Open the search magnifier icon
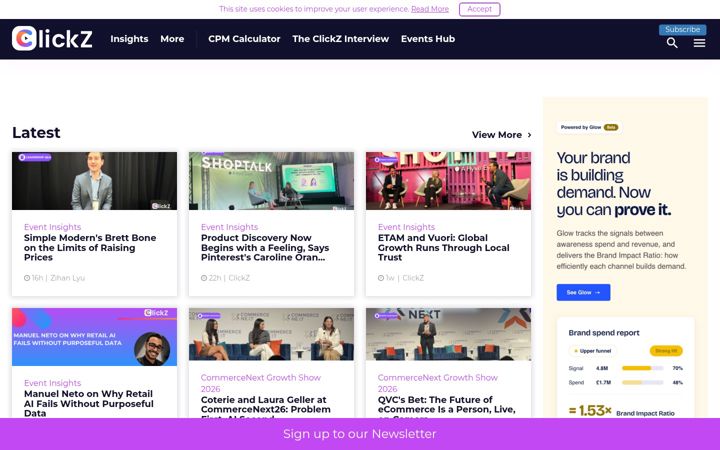 [x=672, y=43]
